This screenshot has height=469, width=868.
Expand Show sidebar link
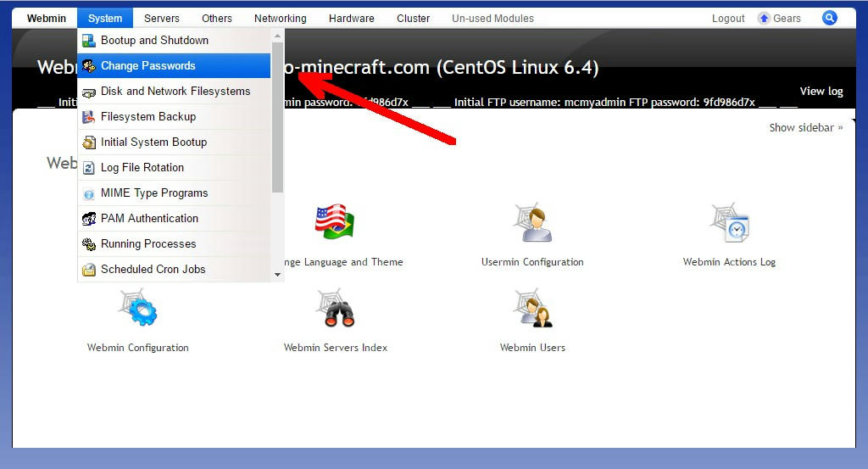806,128
